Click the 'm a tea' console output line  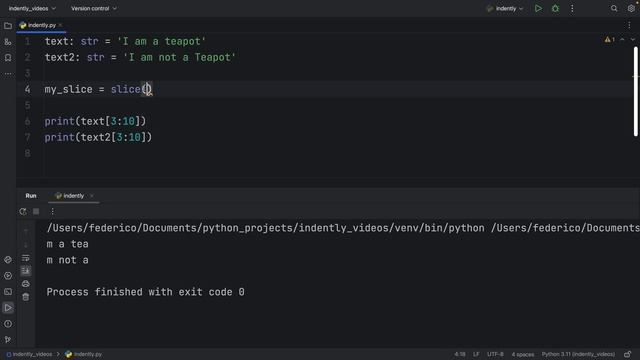coord(67,244)
